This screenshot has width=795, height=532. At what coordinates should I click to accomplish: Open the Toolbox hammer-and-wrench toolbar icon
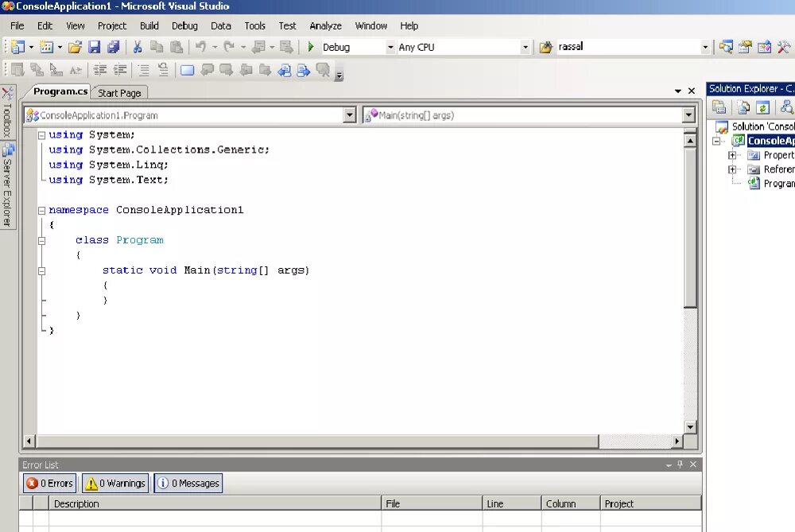[x=784, y=47]
